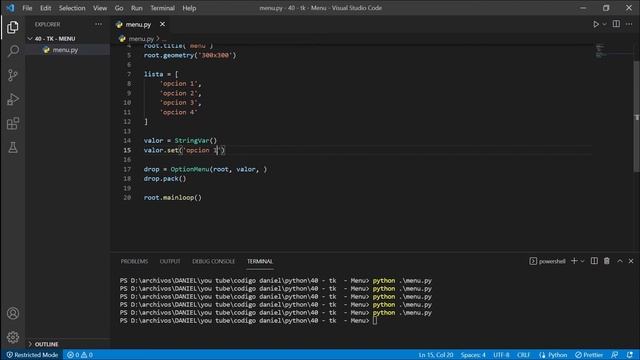Open powershell terminal profile label
Image resolution: width=640 pixels, height=360 pixels.
pyautogui.click(x=547, y=261)
